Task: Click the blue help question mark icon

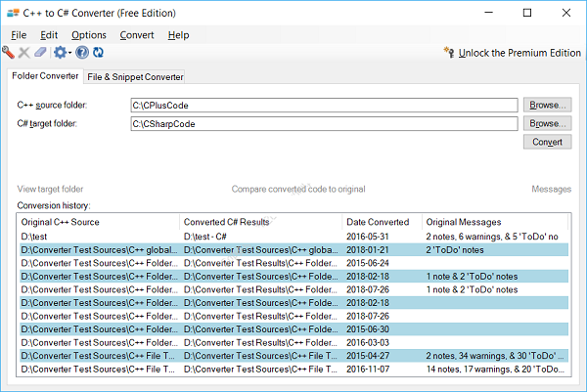Action: tap(82, 53)
